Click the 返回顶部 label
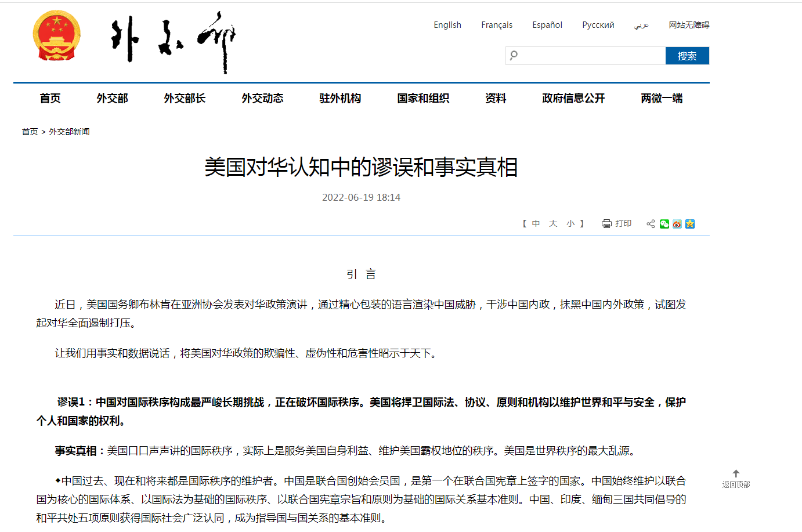The height and width of the screenshot is (532, 802). point(736,484)
